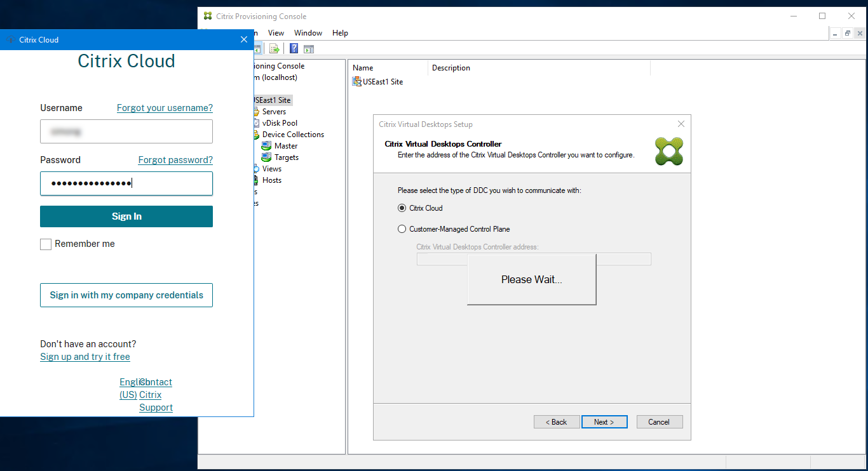Open the Window menu
Image resolution: width=868 pixels, height=471 pixels.
(x=308, y=32)
